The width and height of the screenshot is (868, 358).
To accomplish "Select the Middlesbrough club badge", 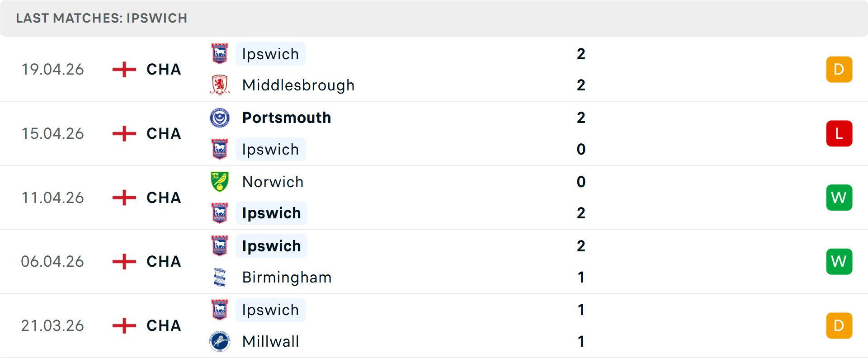I will (220, 85).
